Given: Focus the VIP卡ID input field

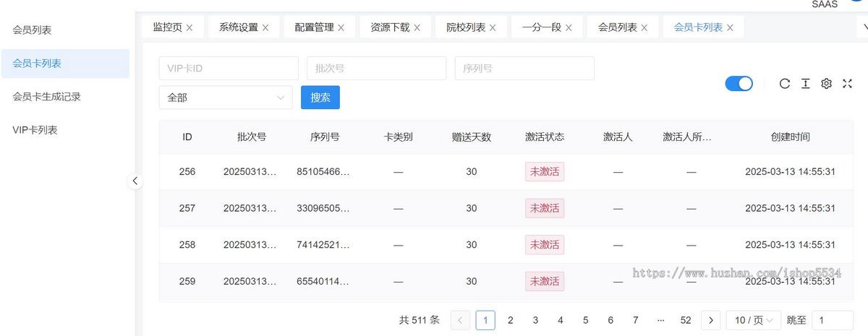Looking at the screenshot, I should pos(229,69).
